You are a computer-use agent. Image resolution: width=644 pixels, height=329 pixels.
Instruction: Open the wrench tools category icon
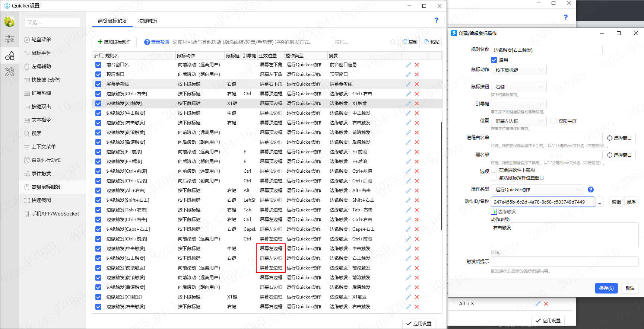coord(10,71)
